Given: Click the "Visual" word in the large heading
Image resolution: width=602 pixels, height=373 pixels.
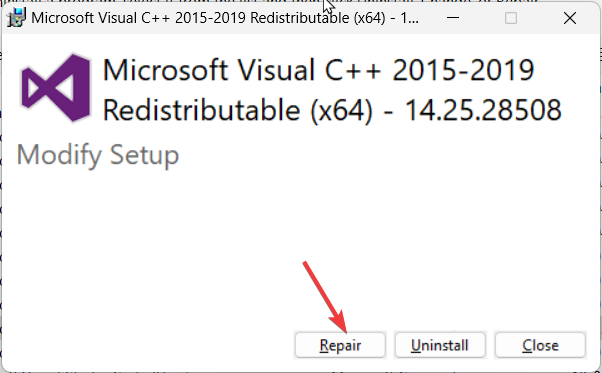Looking at the screenshot, I should click(x=276, y=70).
